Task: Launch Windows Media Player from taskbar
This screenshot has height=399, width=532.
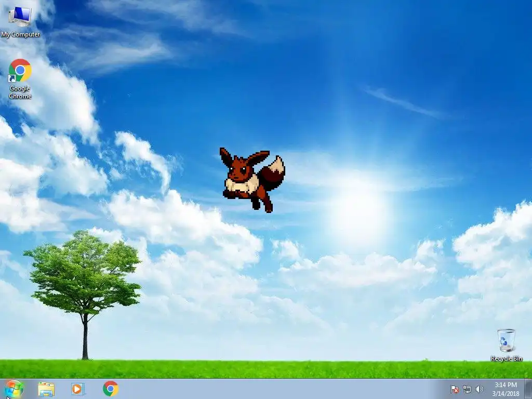Action: (x=78, y=389)
